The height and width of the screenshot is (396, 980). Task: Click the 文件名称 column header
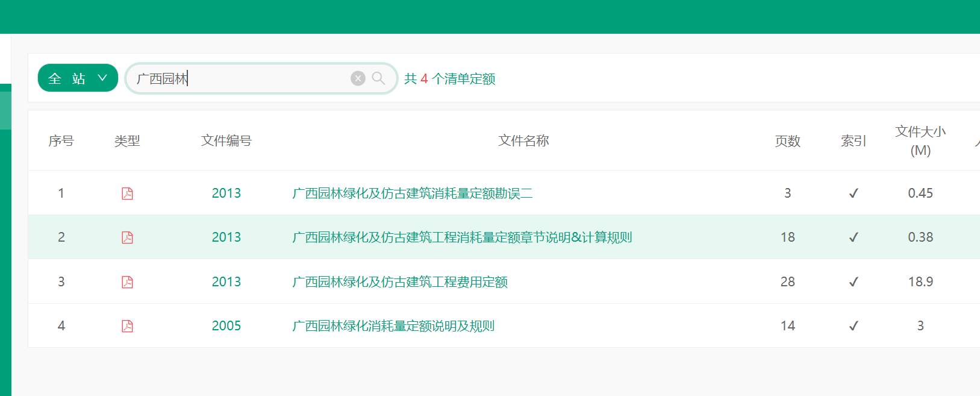[x=523, y=141]
